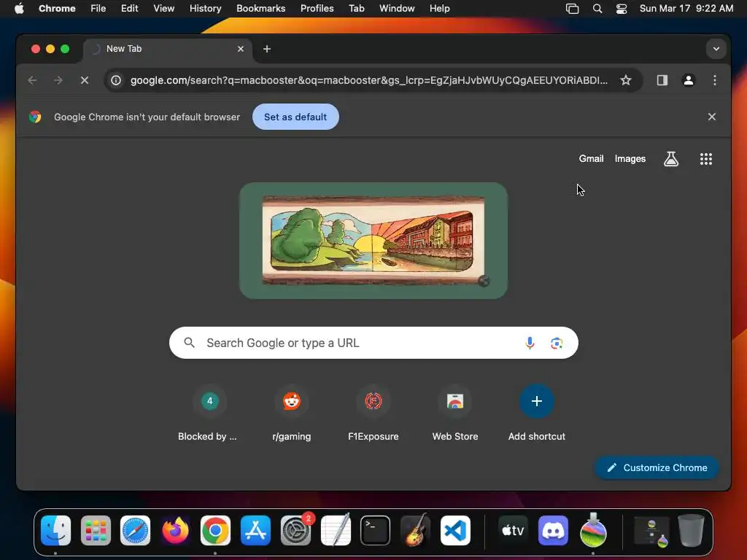The height and width of the screenshot is (560, 747).
Task: Open TextEdit from the Dock
Action: (336, 530)
